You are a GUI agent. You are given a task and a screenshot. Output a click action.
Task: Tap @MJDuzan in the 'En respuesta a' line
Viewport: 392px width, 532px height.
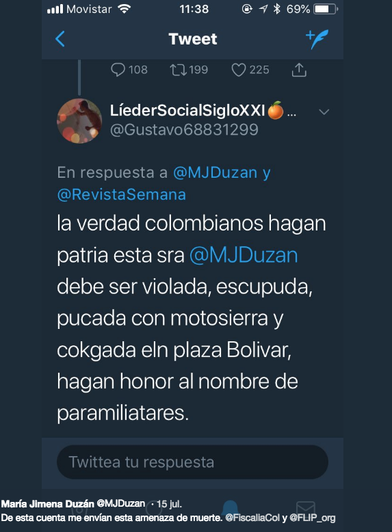pos(215,172)
